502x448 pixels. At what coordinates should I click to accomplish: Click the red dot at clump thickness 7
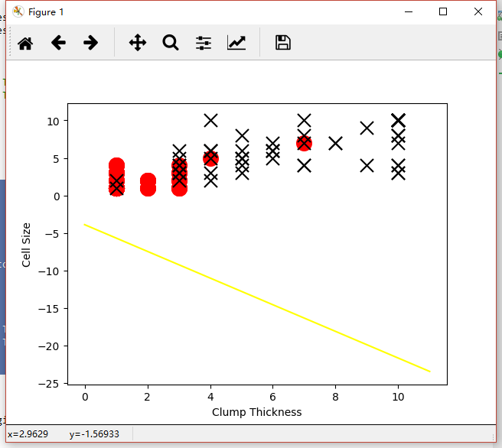[x=304, y=143]
